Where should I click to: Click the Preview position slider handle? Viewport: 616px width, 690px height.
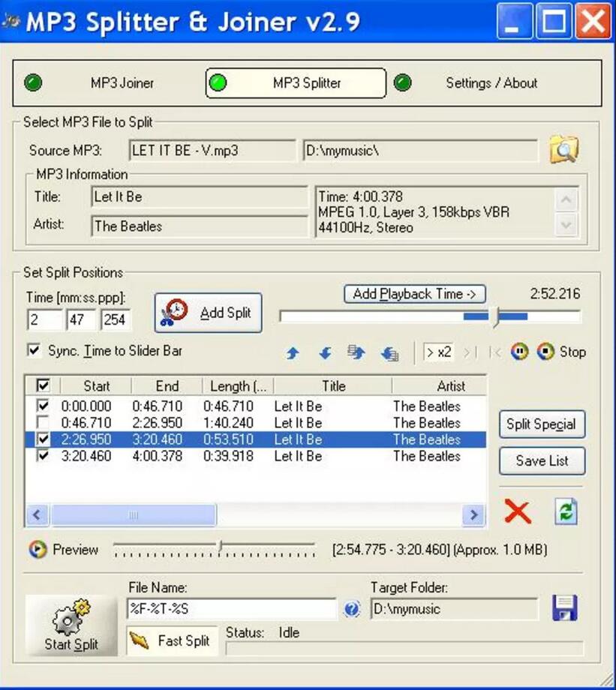coord(220,546)
